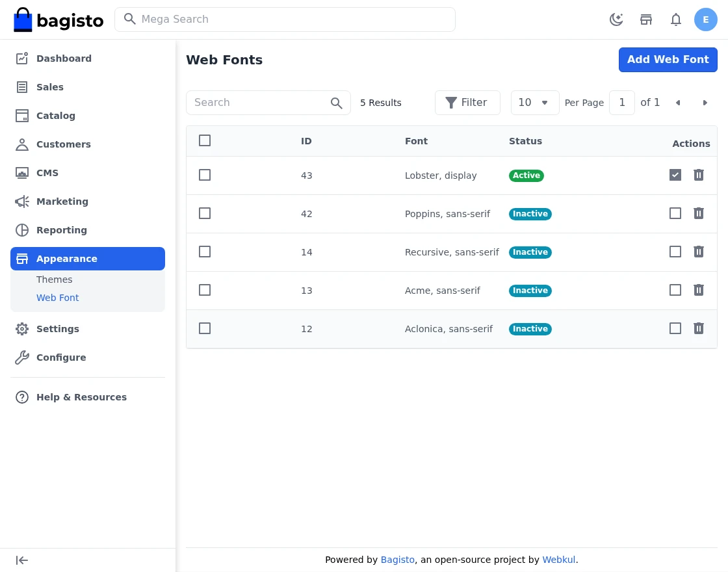Select row checkbox for ID 12
Screen dimensions: 728x572
pos(205,329)
